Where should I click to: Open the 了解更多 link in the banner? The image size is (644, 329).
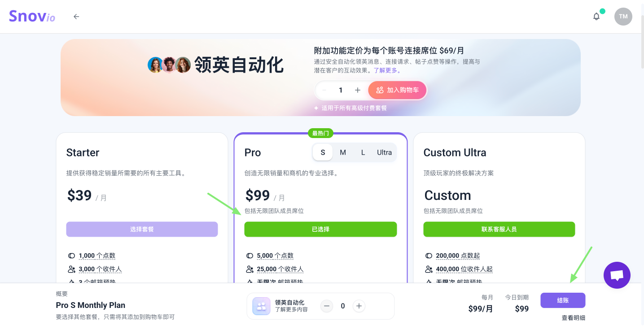[x=387, y=70]
